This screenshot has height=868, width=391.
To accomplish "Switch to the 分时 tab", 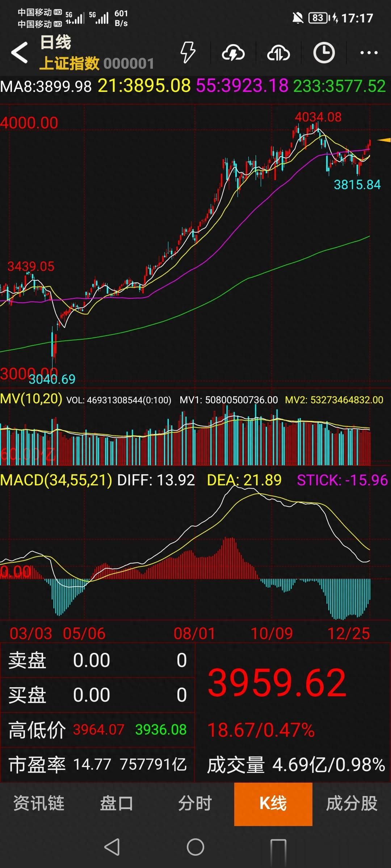I will [195, 803].
